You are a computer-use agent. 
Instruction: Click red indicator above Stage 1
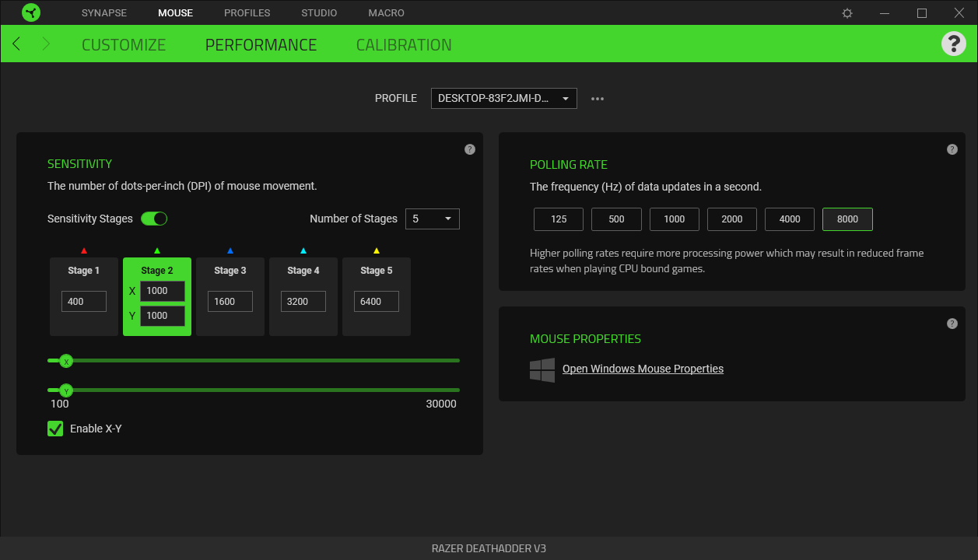pos(84,251)
